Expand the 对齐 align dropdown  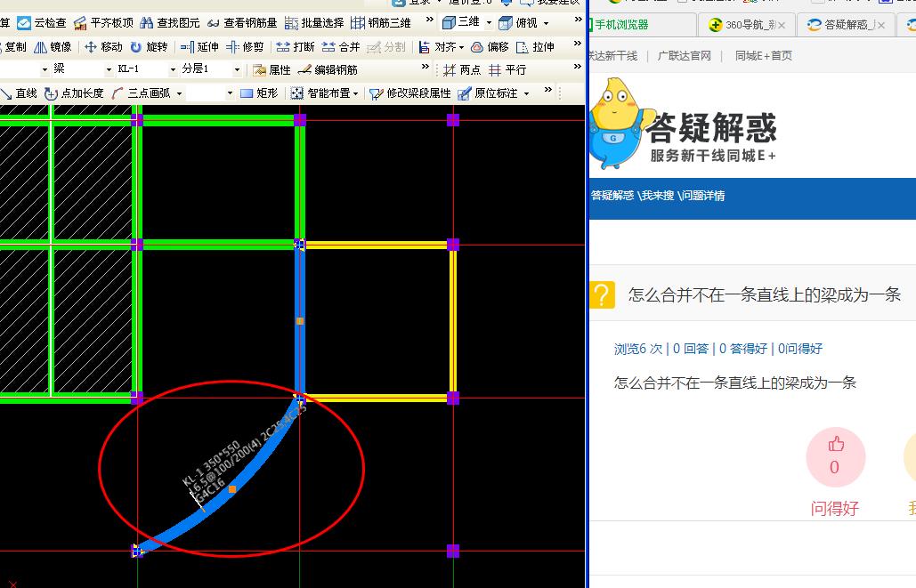point(461,47)
